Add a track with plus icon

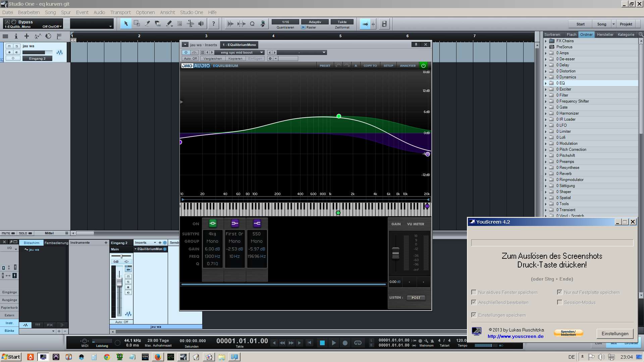(26, 36)
